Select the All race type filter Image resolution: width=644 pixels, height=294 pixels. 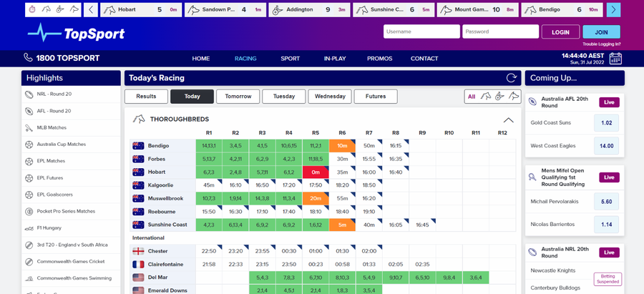coord(472,97)
